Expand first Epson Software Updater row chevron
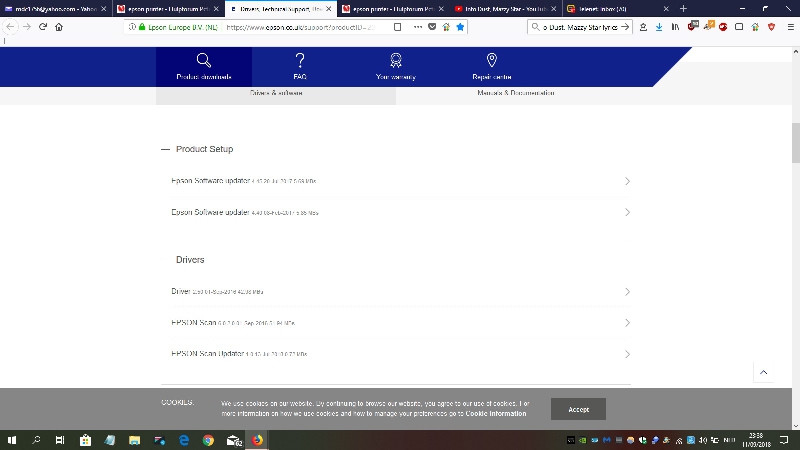 pyautogui.click(x=627, y=181)
